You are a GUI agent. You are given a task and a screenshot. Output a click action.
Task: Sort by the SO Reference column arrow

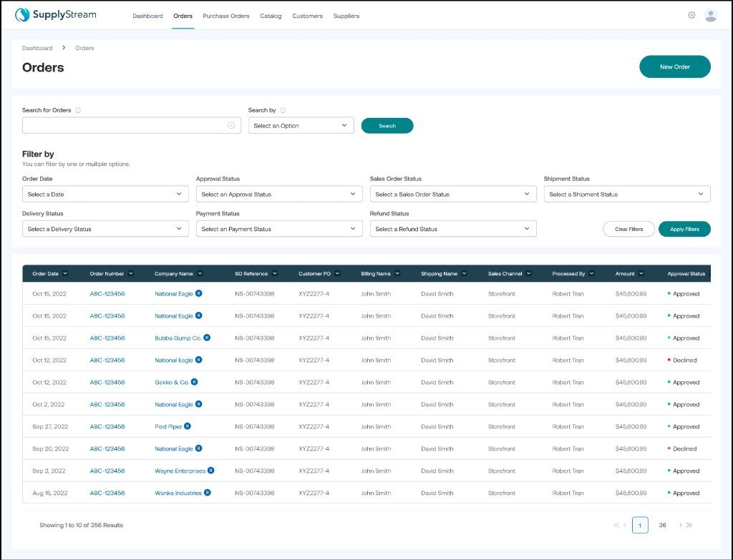coord(275,273)
